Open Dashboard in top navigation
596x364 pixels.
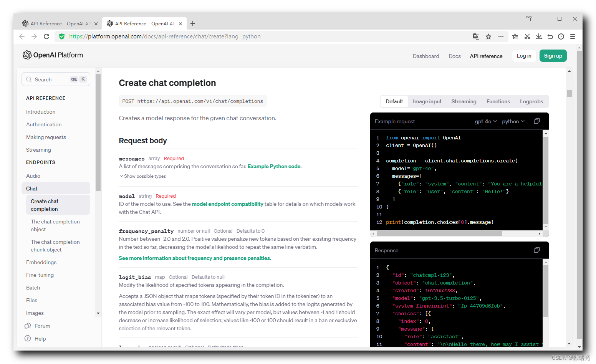426,56
